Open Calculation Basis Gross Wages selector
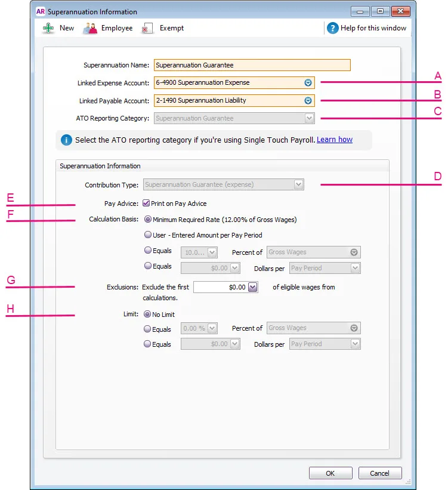This screenshot has height=490, width=448. pyautogui.click(x=354, y=252)
